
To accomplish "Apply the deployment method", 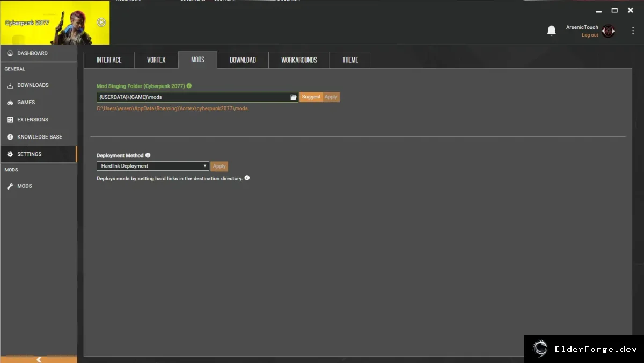I will coord(219,166).
